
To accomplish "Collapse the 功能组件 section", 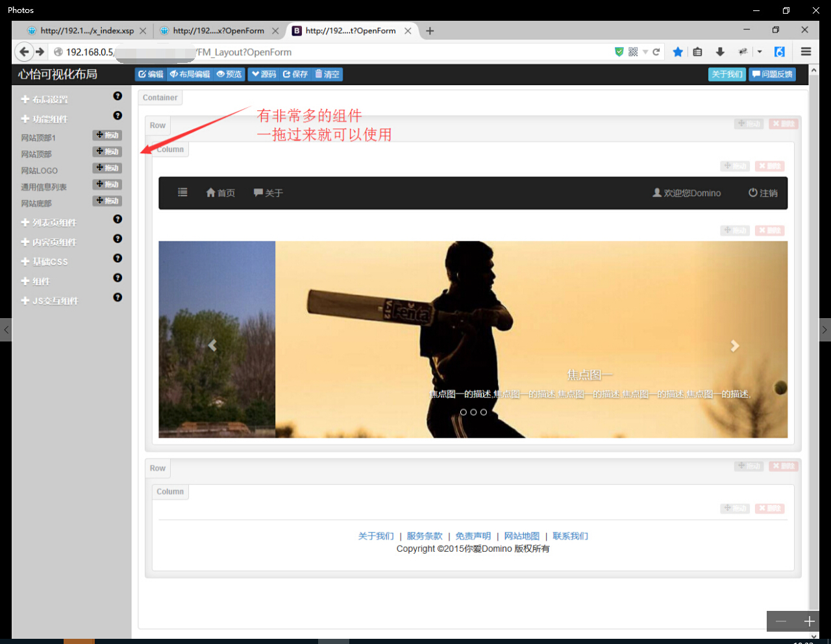I will click(x=44, y=119).
